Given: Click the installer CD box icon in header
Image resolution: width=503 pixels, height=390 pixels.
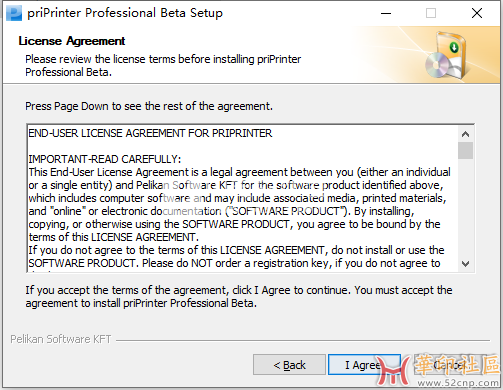Looking at the screenshot, I should (x=446, y=55).
